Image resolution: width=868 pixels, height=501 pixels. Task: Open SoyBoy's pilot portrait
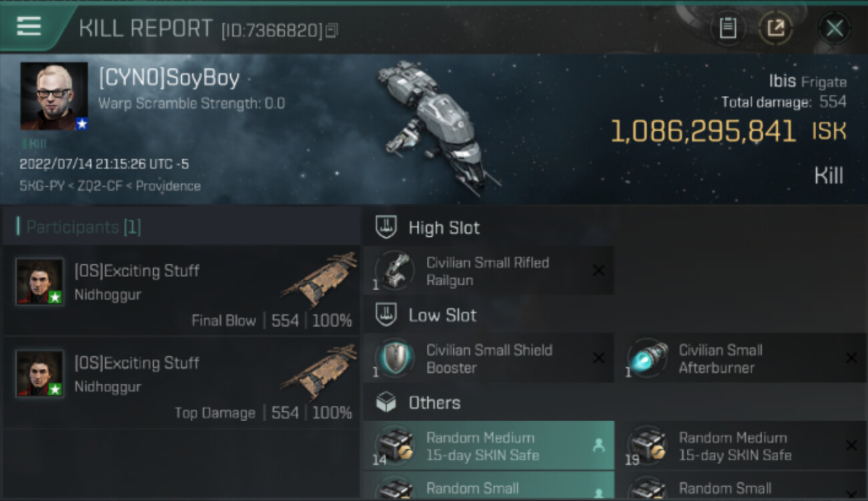54,96
